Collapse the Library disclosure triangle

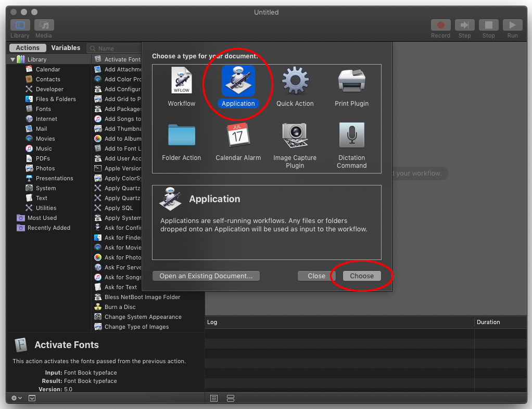[12, 59]
